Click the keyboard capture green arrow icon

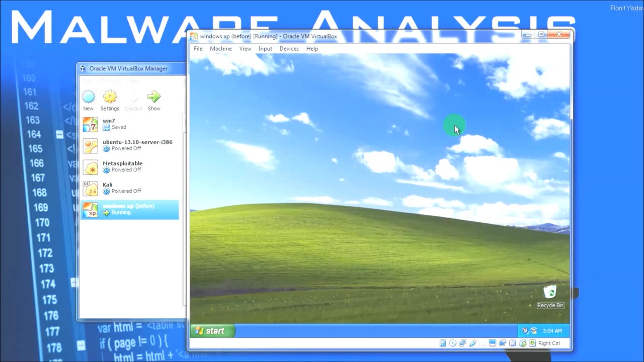click(x=532, y=343)
